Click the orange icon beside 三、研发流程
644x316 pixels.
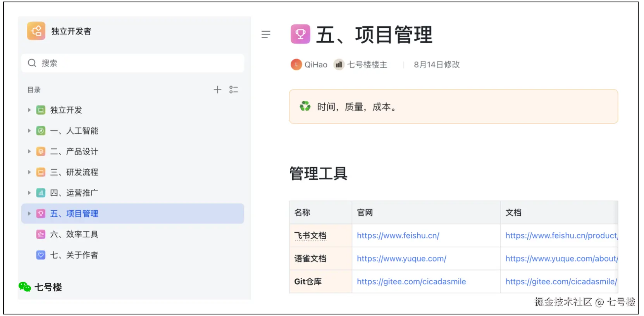click(41, 172)
